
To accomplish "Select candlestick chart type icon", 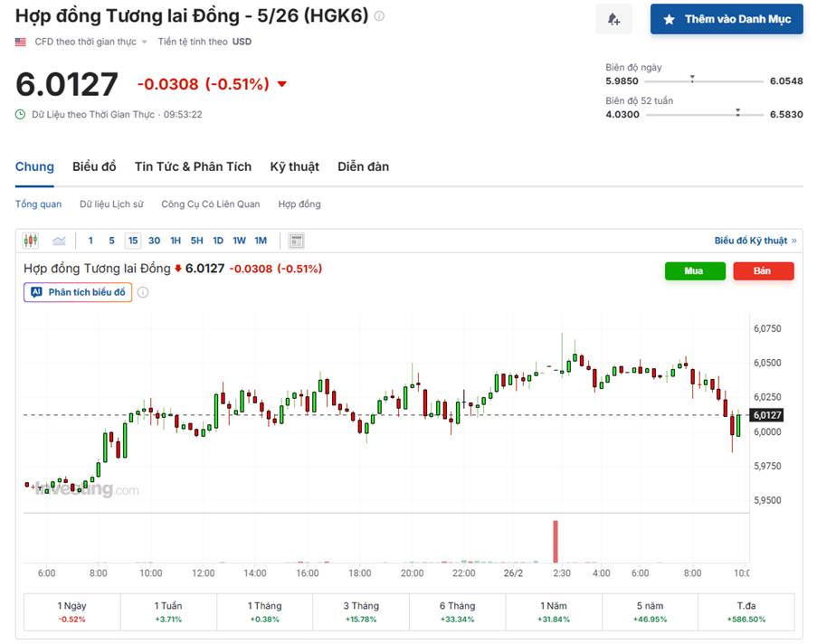I will tap(31, 241).
